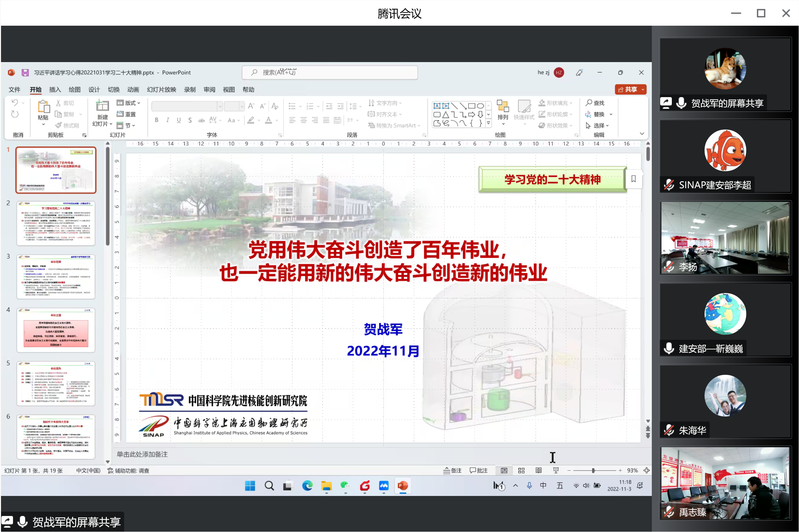Toggle the Comments (批注) pane button
The height and width of the screenshot is (532, 799).
pyautogui.click(x=479, y=471)
